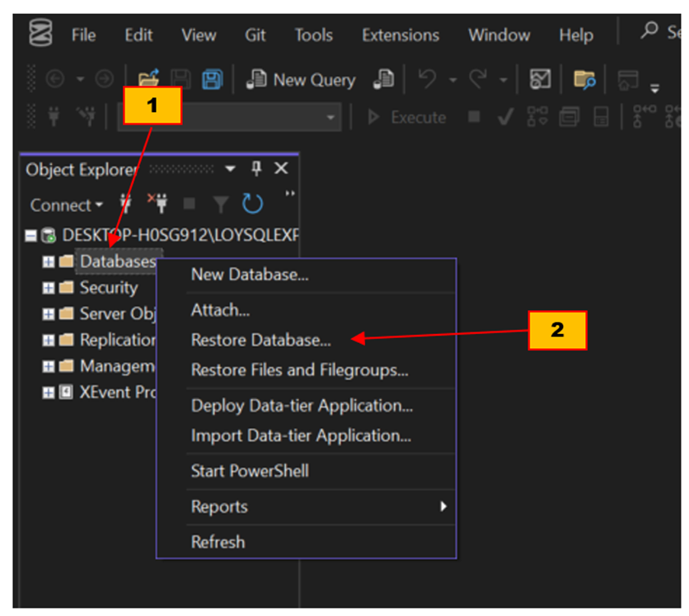Image resolution: width=689 pixels, height=616 pixels.
Task: Filter objects in Object Explorer
Action: tap(219, 205)
